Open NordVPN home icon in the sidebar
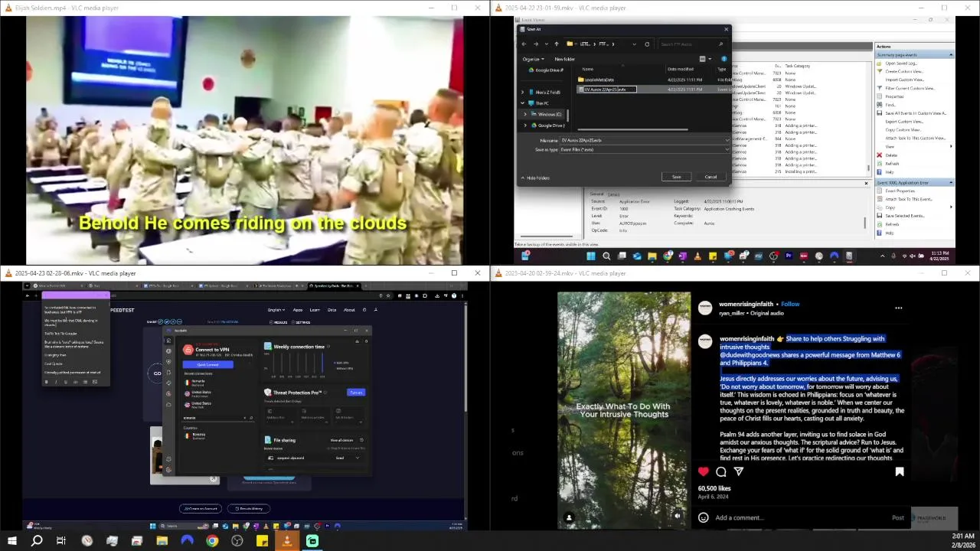 click(x=168, y=341)
